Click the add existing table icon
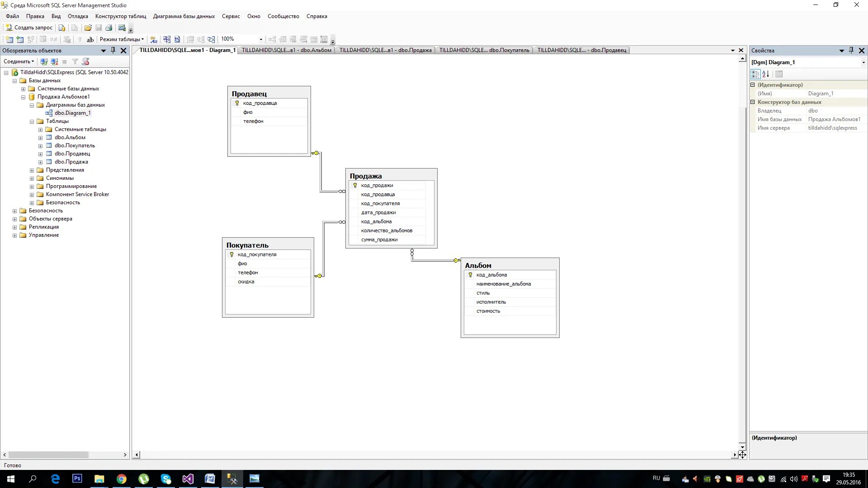The image size is (868, 488). [20, 39]
